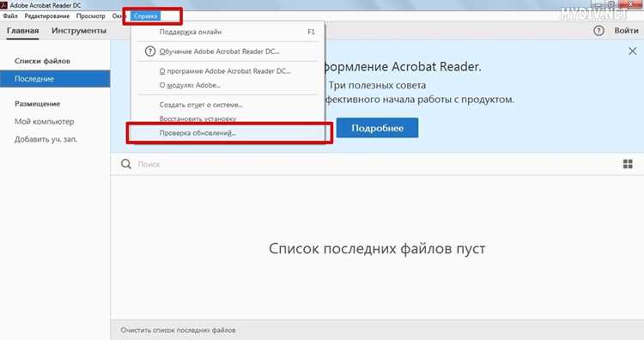The image size is (644, 340).
Task: Select Поддержка онлайн menu entry
Action: click(x=228, y=32)
